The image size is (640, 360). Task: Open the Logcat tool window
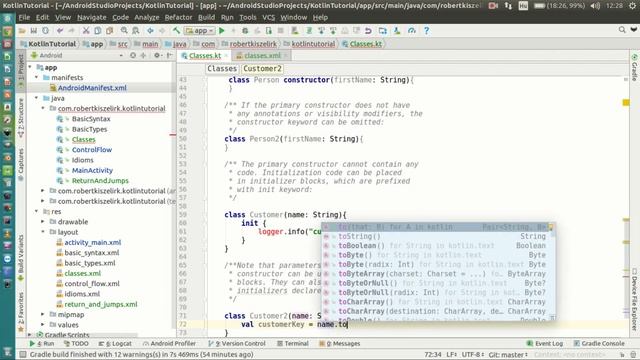[x=115, y=344]
